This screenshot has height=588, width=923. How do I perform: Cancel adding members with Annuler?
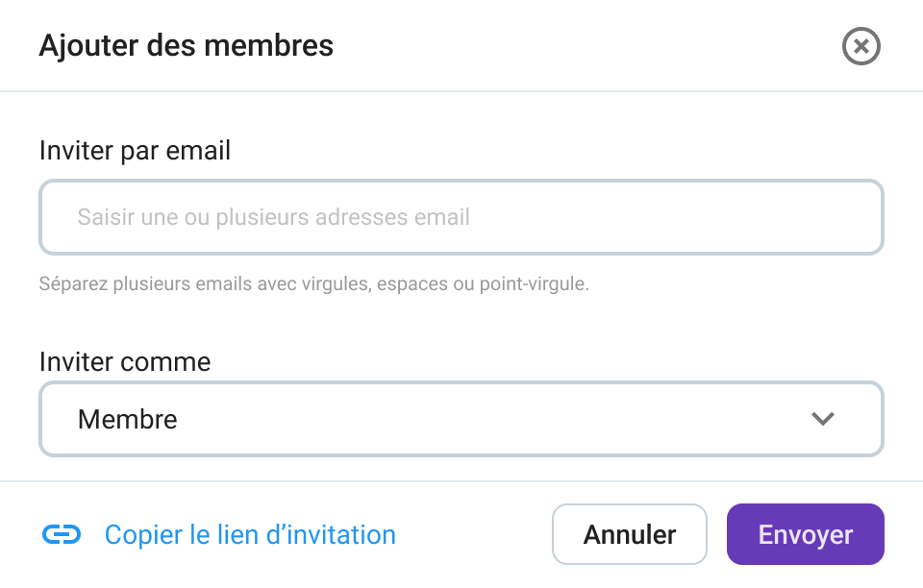click(x=630, y=534)
